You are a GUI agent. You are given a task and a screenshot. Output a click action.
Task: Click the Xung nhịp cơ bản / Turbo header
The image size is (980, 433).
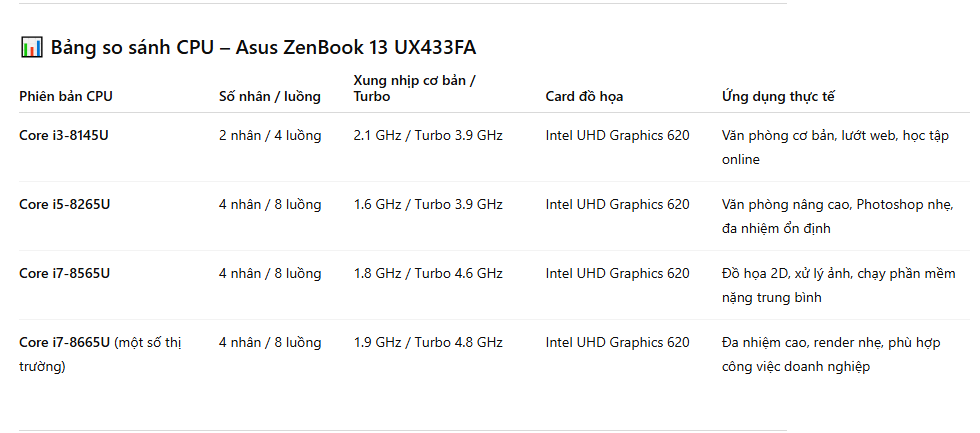tap(414, 88)
